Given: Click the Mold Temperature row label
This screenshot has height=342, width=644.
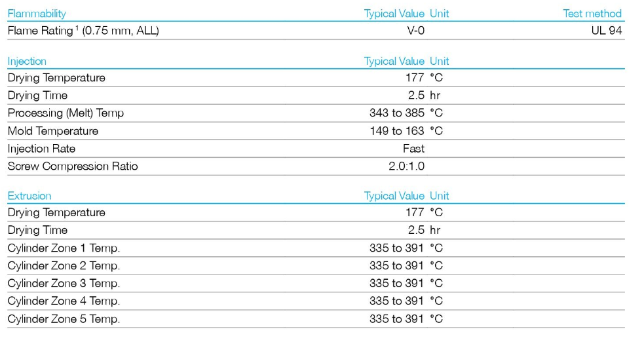Looking at the screenshot, I should click(x=53, y=131).
